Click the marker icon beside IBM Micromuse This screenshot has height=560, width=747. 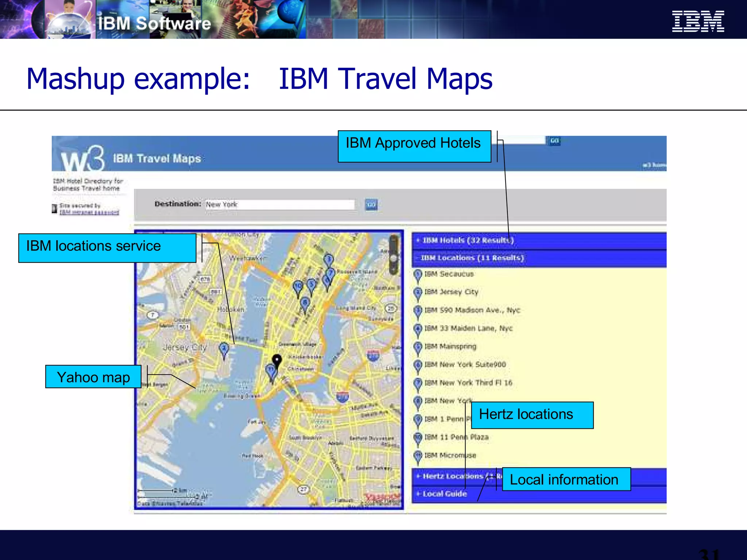coord(418,457)
